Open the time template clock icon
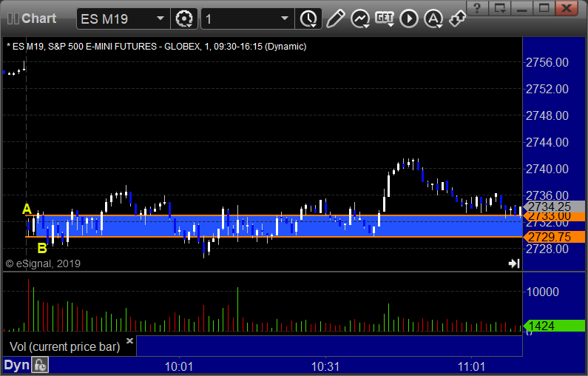This screenshot has width=588, height=376. point(308,19)
